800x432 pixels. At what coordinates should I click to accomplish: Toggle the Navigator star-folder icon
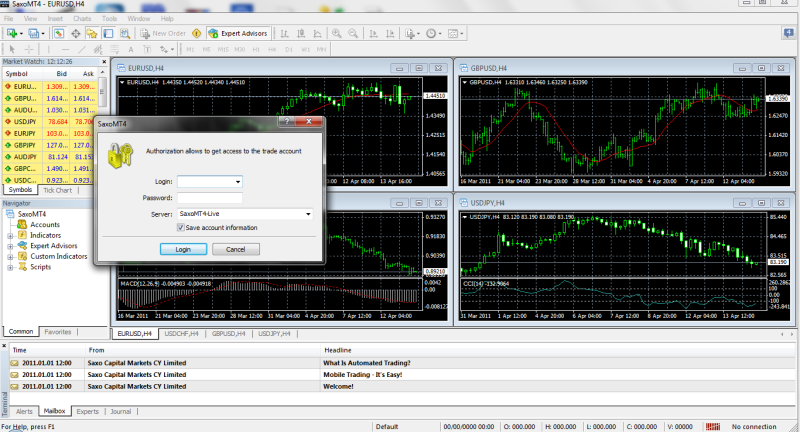click(x=92, y=33)
